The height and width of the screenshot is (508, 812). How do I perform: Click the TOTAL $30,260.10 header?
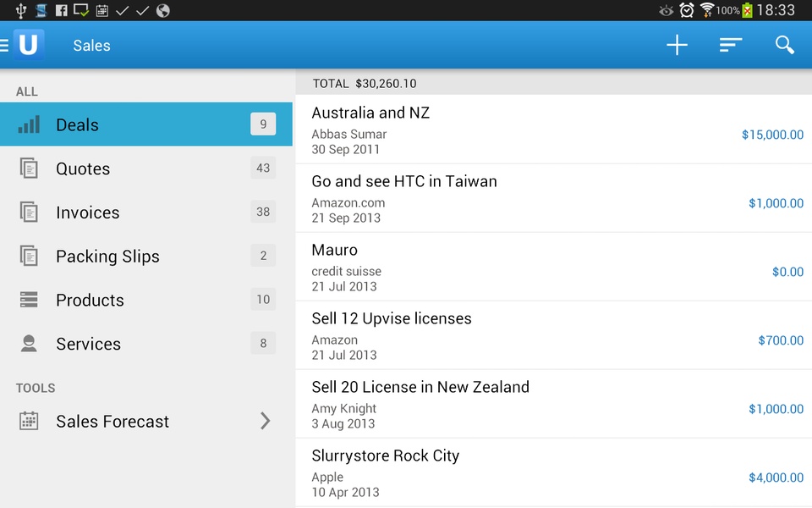tap(365, 84)
